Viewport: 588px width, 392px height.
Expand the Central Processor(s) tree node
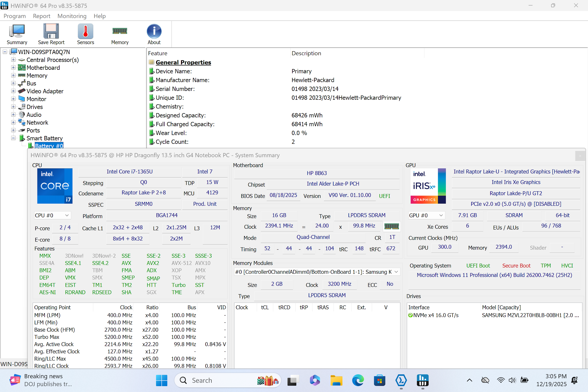[x=13, y=60]
